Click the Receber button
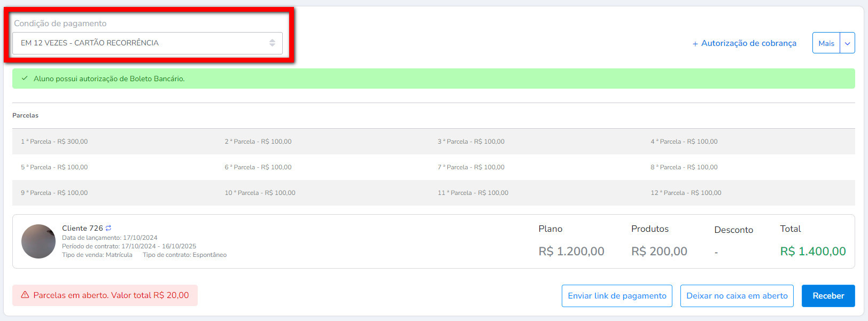Image resolution: width=868 pixels, height=321 pixels. [828, 296]
